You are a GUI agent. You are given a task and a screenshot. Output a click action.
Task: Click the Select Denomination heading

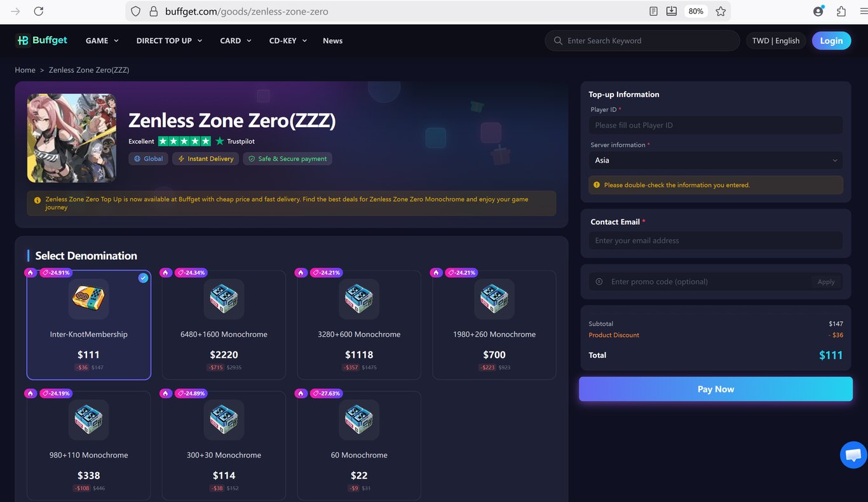pos(86,255)
